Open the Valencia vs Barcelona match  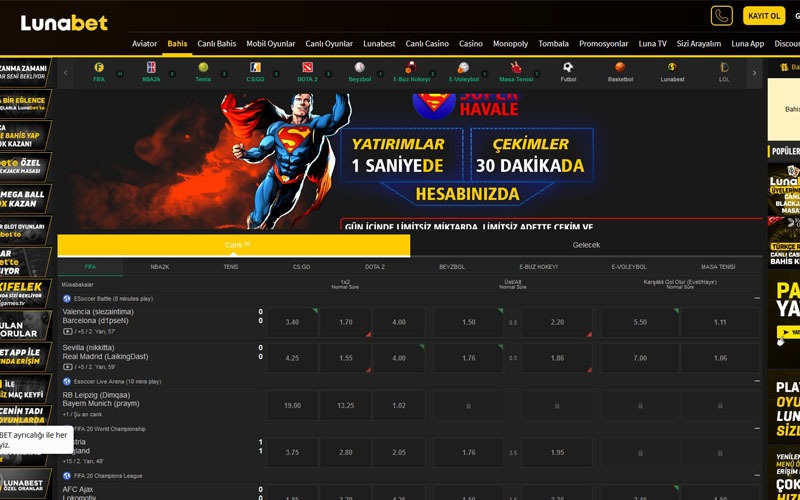[x=98, y=316]
